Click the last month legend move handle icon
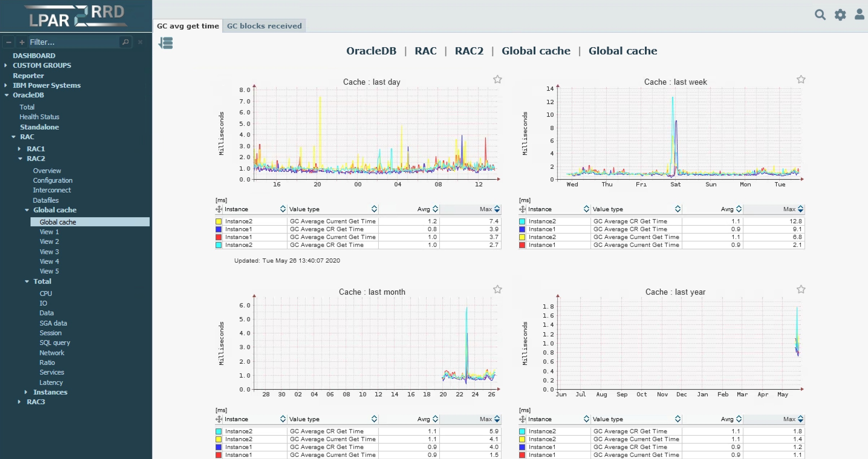The width and height of the screenshot is (868, 459). 219,419
